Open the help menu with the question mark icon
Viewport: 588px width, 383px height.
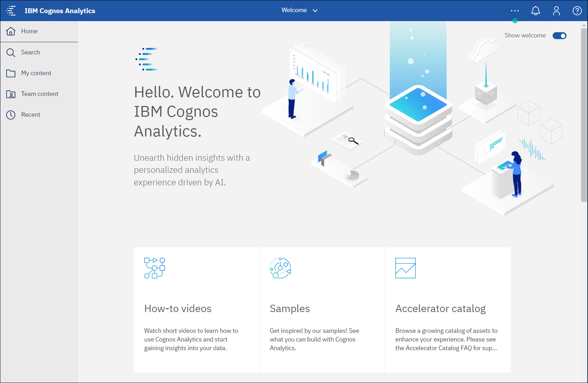pyautogui.click(x=577, y=10)
